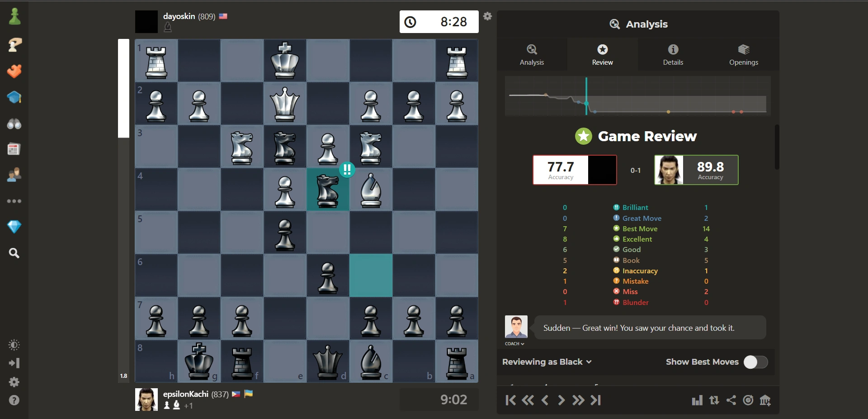
Task: Expand the COACH dropdown under the avatar
Action: 515,344
